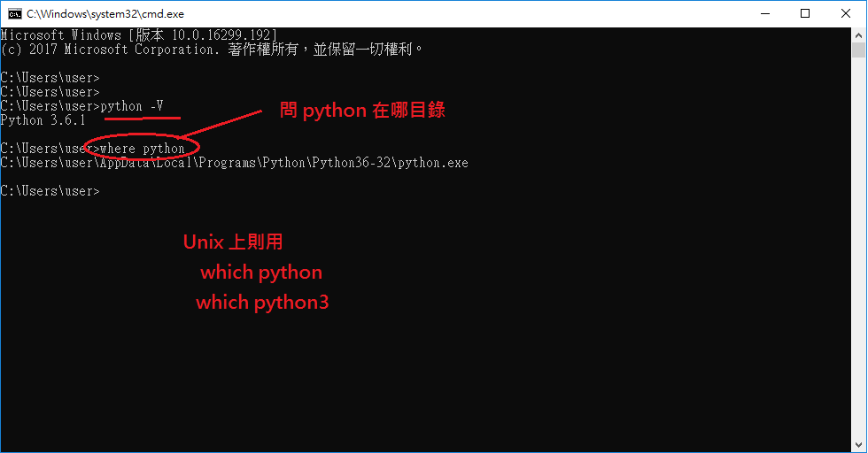Click the scrollbar down arrow

(x=858, y=445)
